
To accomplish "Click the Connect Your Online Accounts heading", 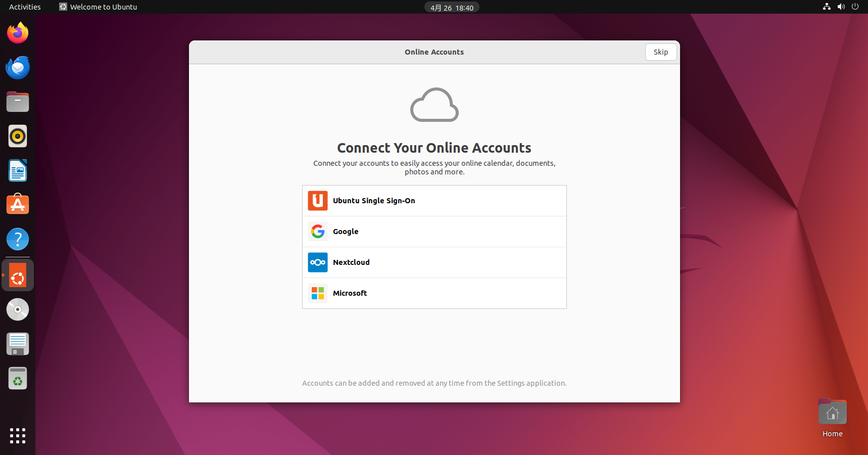I will 434,148.
